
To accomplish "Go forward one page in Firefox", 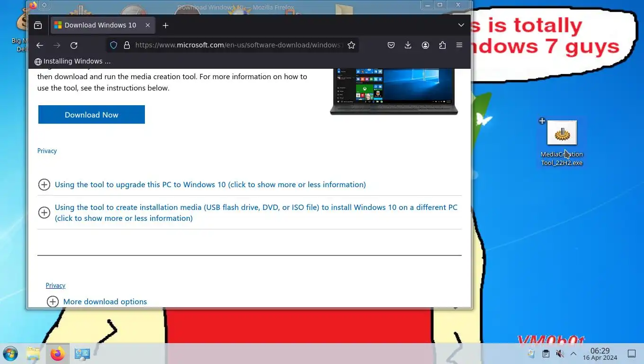I will [57, 45].
